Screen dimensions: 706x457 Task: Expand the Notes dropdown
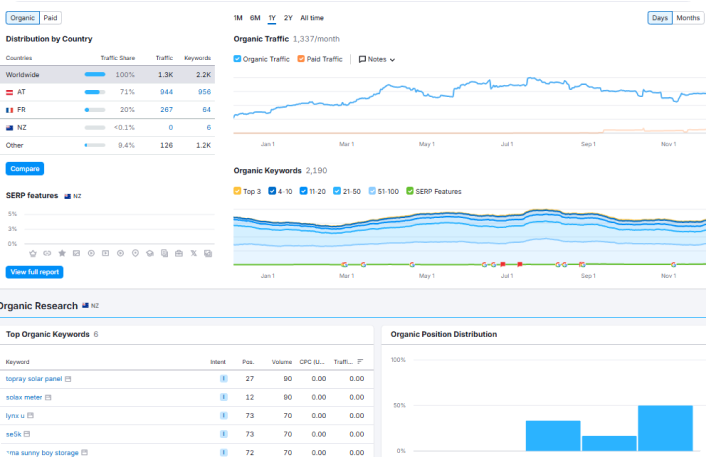pyautogui.click(x=377, y=59)
